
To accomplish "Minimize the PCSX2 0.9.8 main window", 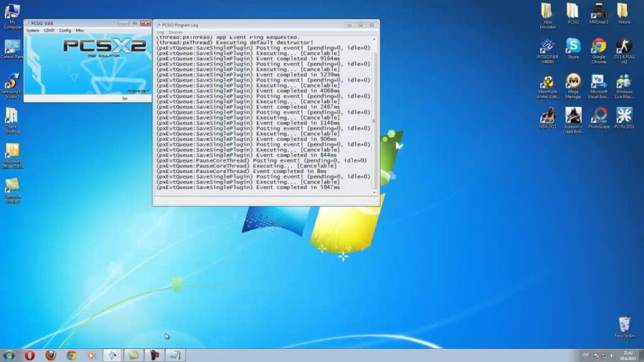I will pos(123,23).
